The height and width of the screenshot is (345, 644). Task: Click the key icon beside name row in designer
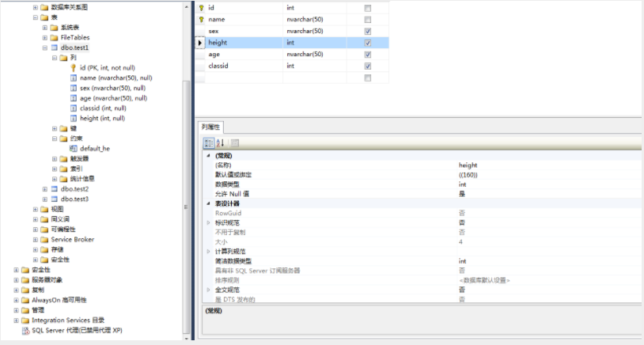point(201,19)
